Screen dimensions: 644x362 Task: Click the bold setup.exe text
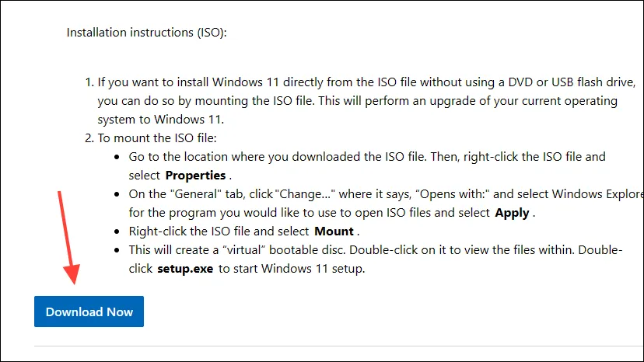185,269
